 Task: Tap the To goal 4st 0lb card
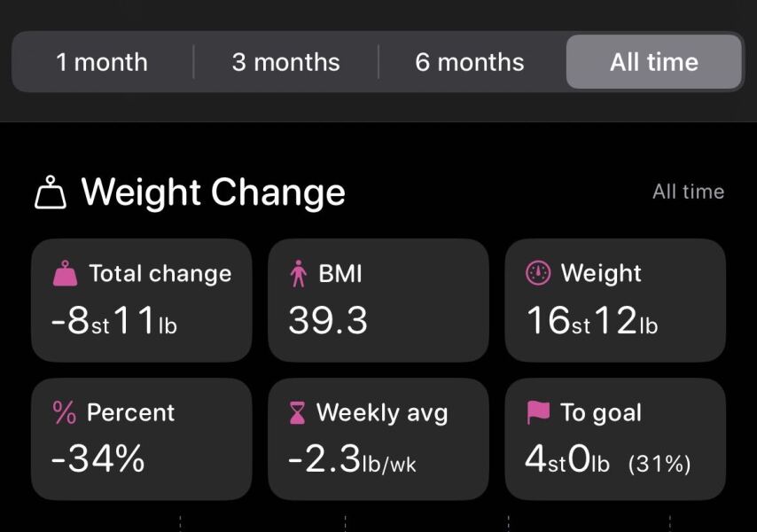pos(615,439)
